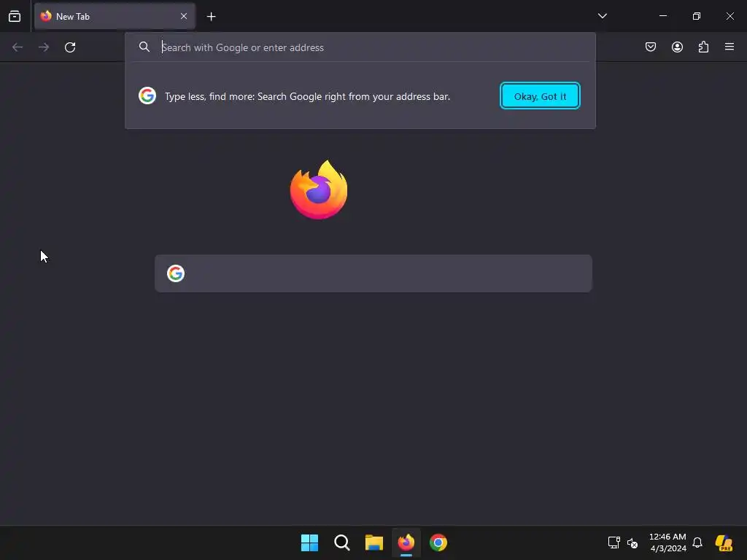This screenshot has width=747, height=560.
Task: Click the Google logo in search tip
Action: pyautogui.click(x=147, y=96)
